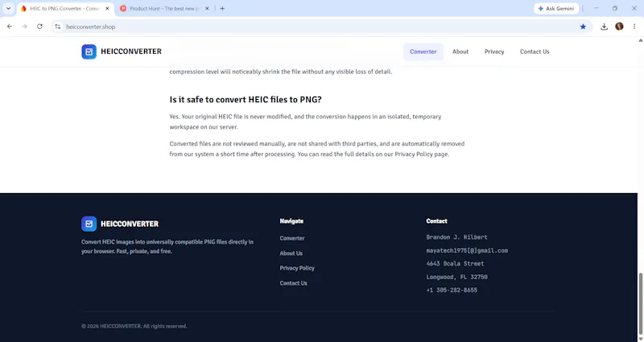Screen dimensions: 644x342
Task: Open Converter in the top navigation
Action: pos(423,52)
